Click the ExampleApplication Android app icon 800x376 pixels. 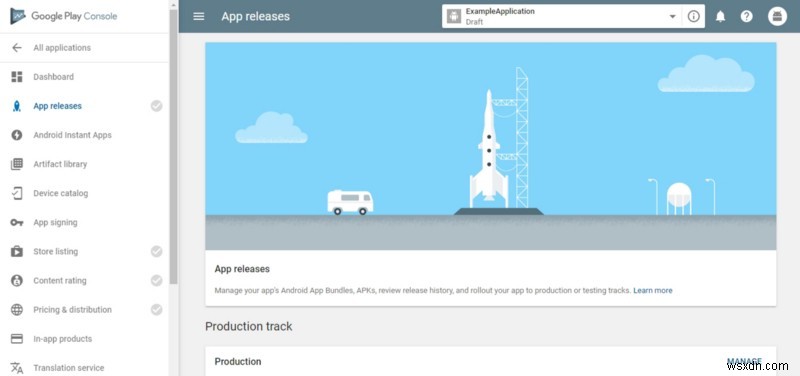454,16
